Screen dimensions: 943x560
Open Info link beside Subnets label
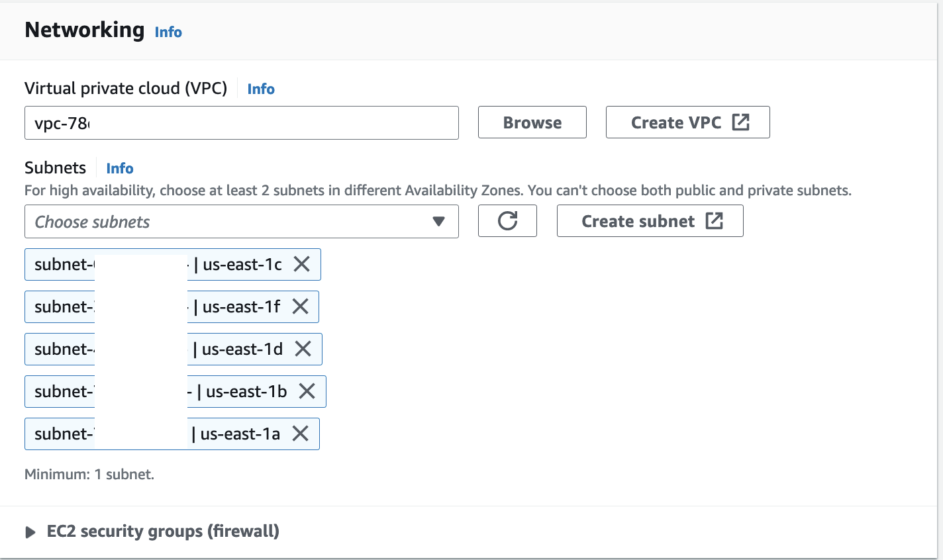pyautogui.click(x=120, y=168)
